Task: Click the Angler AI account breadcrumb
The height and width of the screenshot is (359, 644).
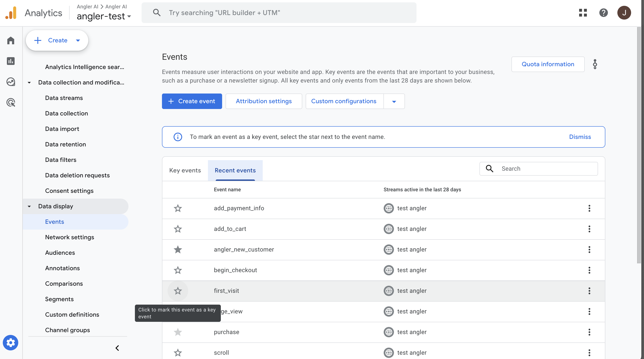Action: tap(87, 6)
